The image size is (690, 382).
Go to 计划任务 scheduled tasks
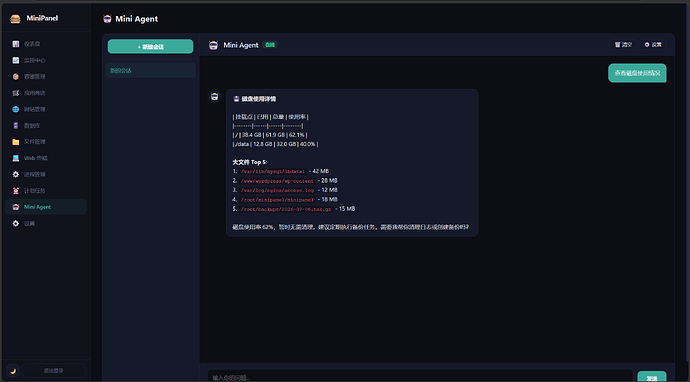click(46, 191)
